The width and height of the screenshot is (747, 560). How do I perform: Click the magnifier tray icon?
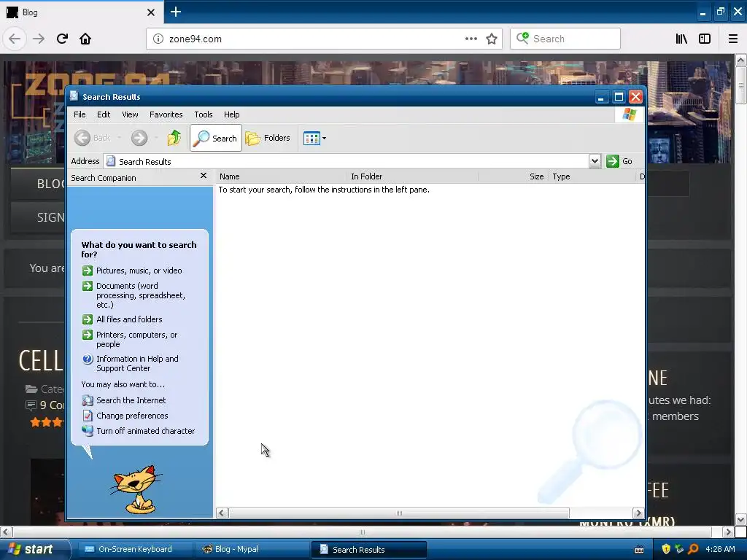693,549
